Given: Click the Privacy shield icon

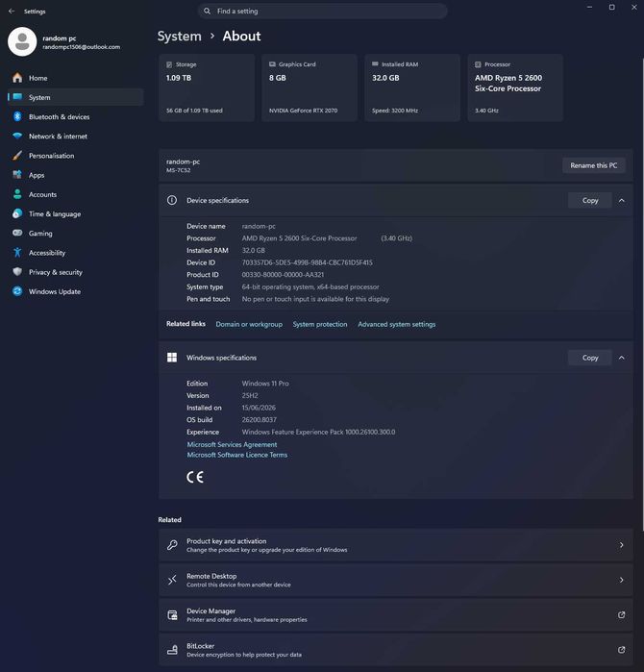Looking at the screenshot, I should [17, 272].
